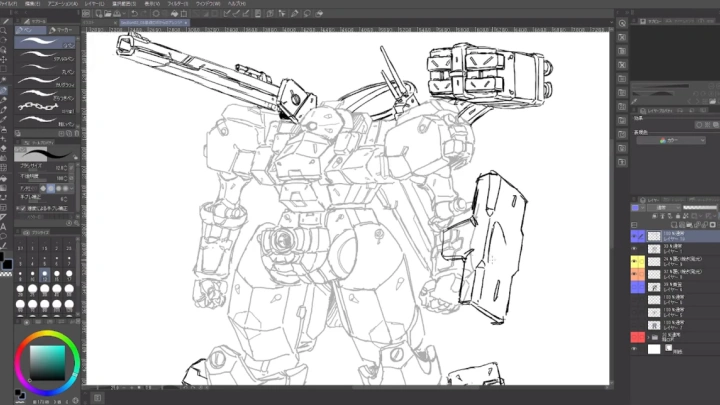Pick the selected brush size preset

(46, 275)
